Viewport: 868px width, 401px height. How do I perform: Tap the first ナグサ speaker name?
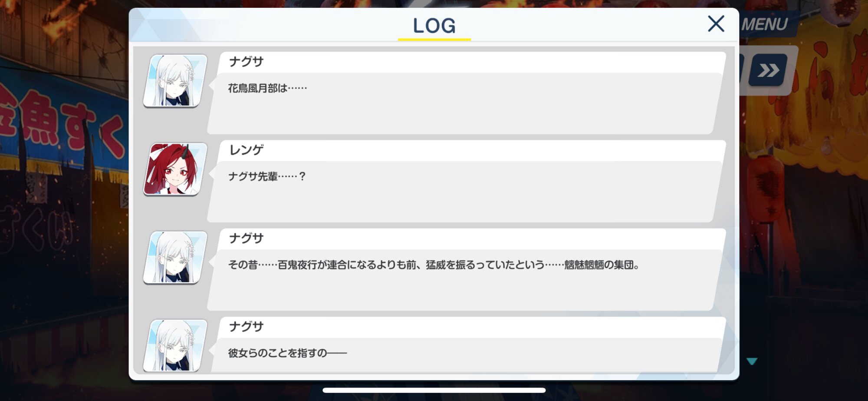click(246, 62)
